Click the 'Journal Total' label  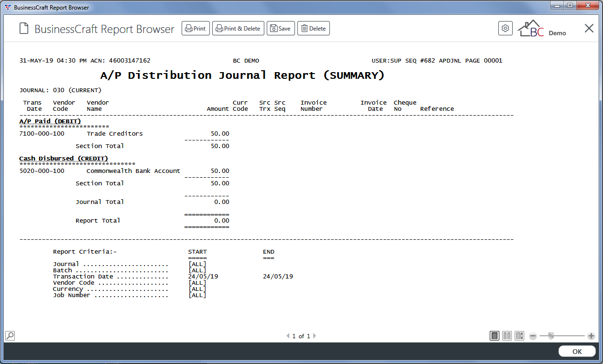(100, 202)
